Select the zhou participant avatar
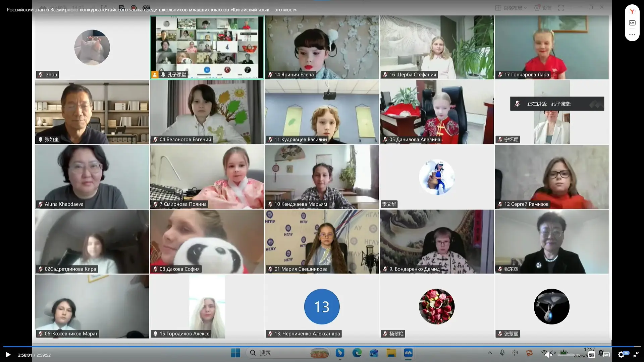 92,47
